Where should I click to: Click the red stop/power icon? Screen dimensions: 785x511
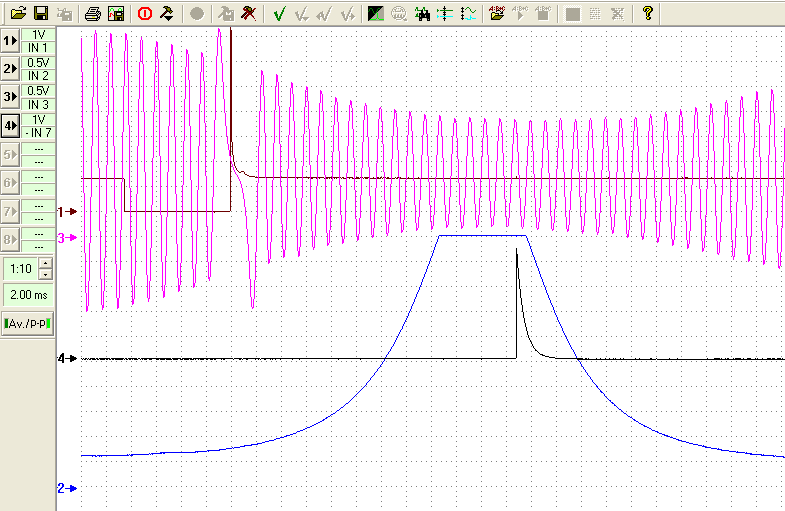[145, 14]
